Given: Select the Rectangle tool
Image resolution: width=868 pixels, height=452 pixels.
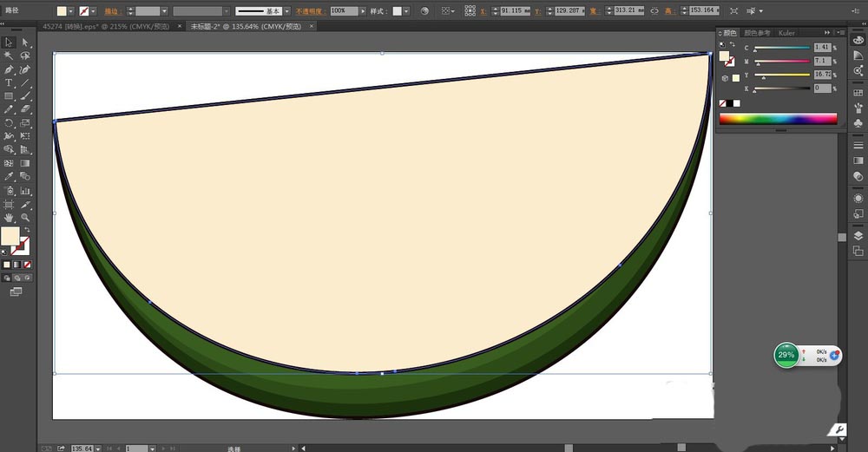Looking at the screenshot, I should tap(9, 96).
